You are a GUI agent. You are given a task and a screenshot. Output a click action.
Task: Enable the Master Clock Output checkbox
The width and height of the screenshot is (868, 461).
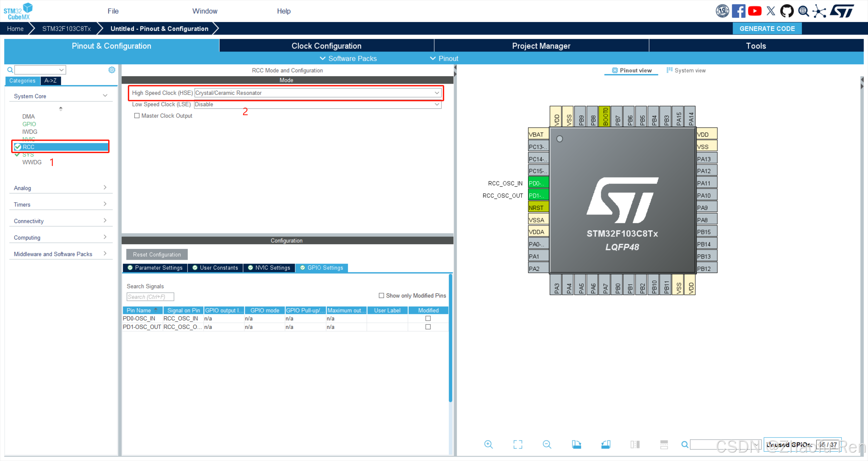tap(137, 116)
